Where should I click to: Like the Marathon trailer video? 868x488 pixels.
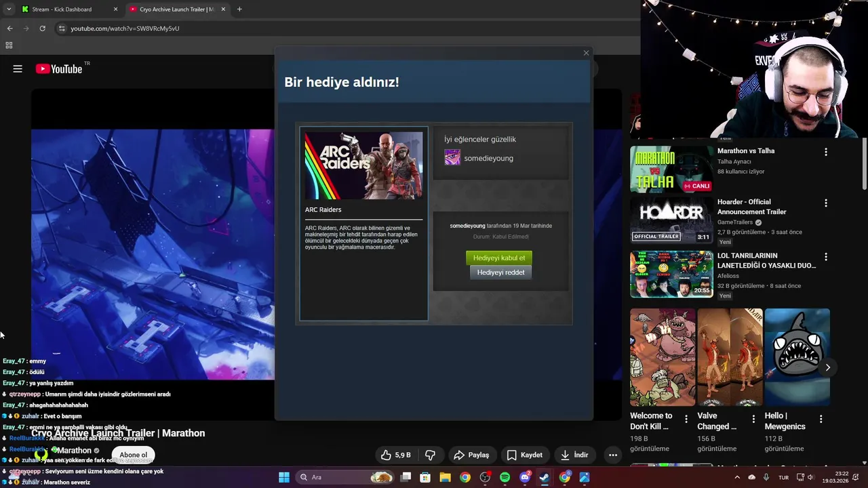tap(395, 455)
